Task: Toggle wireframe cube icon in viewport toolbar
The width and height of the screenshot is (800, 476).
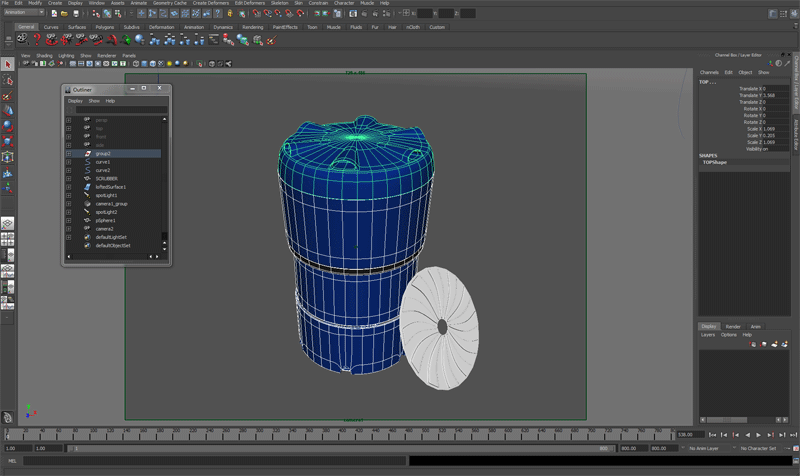Action: pos(136,64)
